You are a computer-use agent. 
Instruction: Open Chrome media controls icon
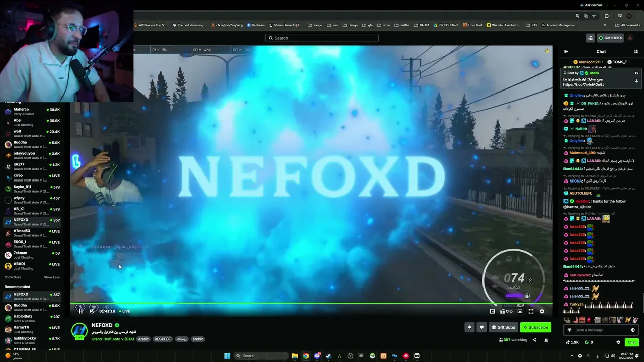tap(620, 16)
